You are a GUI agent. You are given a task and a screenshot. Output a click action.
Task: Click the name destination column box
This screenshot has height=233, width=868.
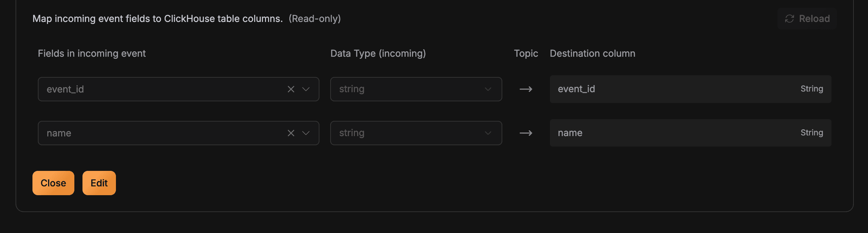[x=691, y=133]
